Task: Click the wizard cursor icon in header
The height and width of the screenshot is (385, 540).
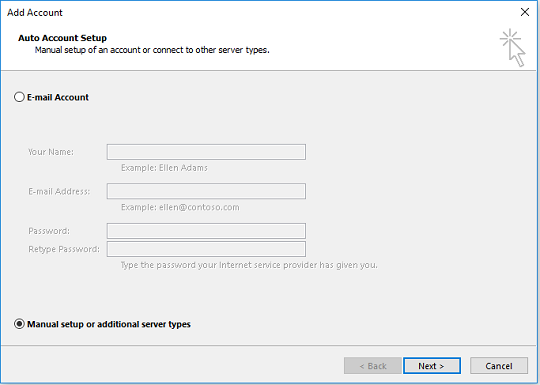Action: click(x=512, y=48)
